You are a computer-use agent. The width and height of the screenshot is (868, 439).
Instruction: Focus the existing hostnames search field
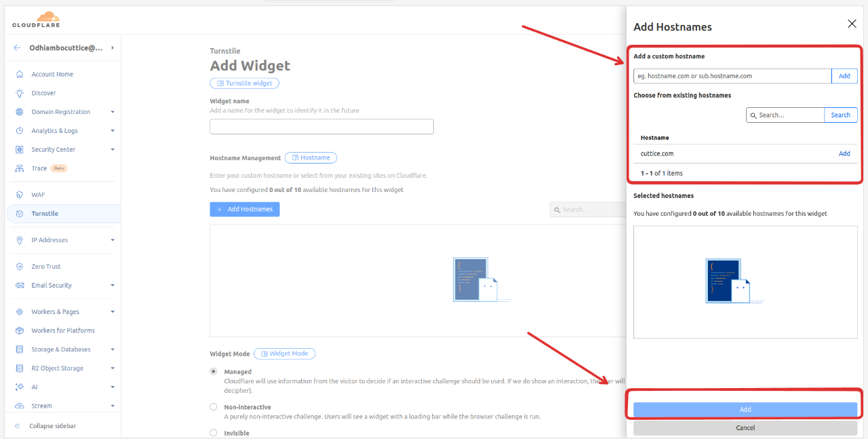[785, 115]
